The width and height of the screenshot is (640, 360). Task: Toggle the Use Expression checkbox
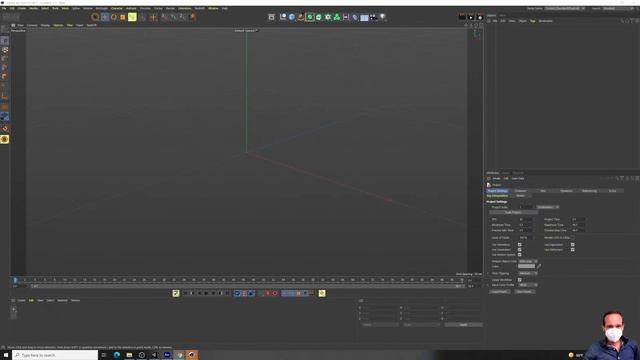coord(572,244)
